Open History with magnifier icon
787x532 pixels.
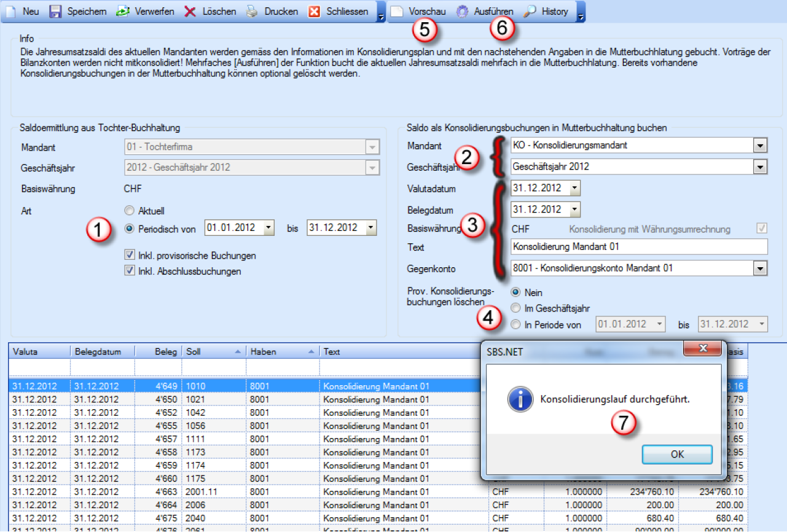[x=546, y=12]
